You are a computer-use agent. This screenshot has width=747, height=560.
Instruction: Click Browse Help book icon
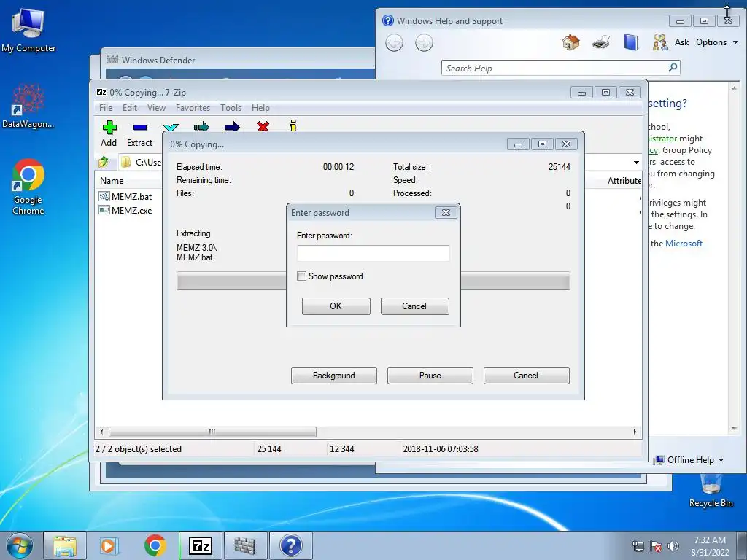pos(631,42)
